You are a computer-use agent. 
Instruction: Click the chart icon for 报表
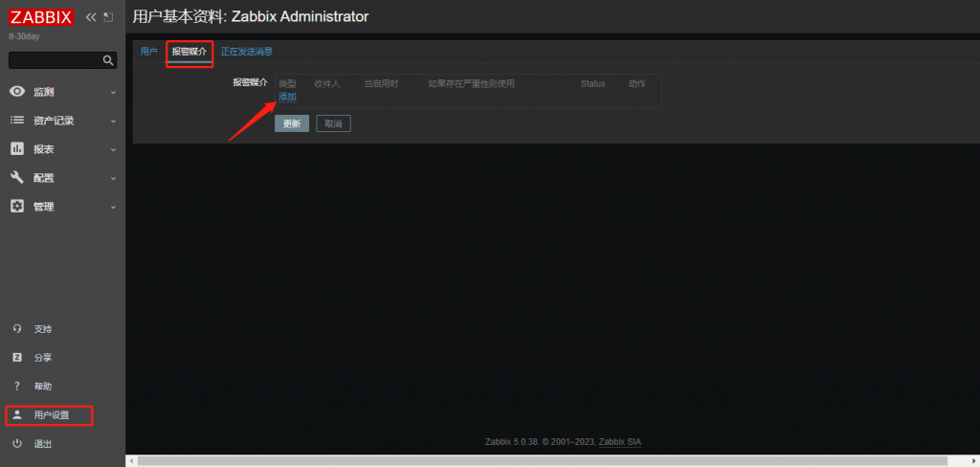point(17,149)
